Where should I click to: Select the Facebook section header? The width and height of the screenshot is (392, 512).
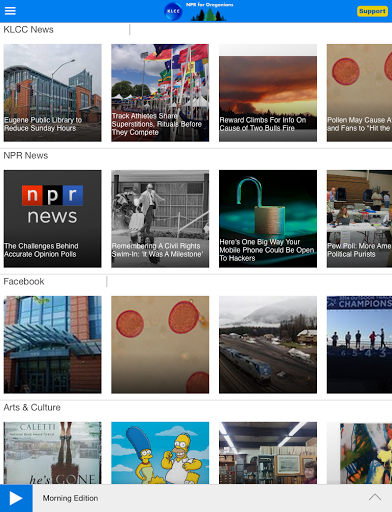click(24, 282)
